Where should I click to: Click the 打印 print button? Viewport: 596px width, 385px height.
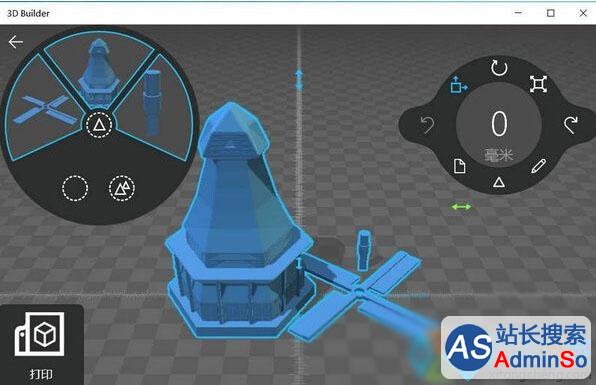pos(41,345)
